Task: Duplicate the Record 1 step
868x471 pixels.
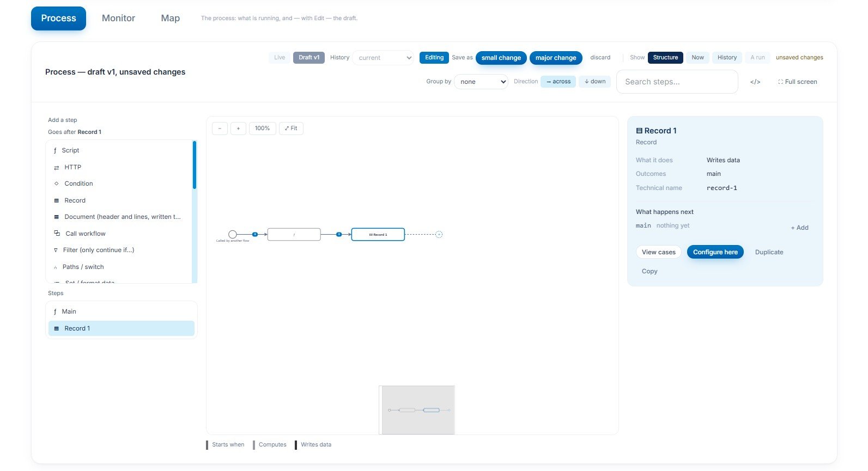Action: pos(769,252)
